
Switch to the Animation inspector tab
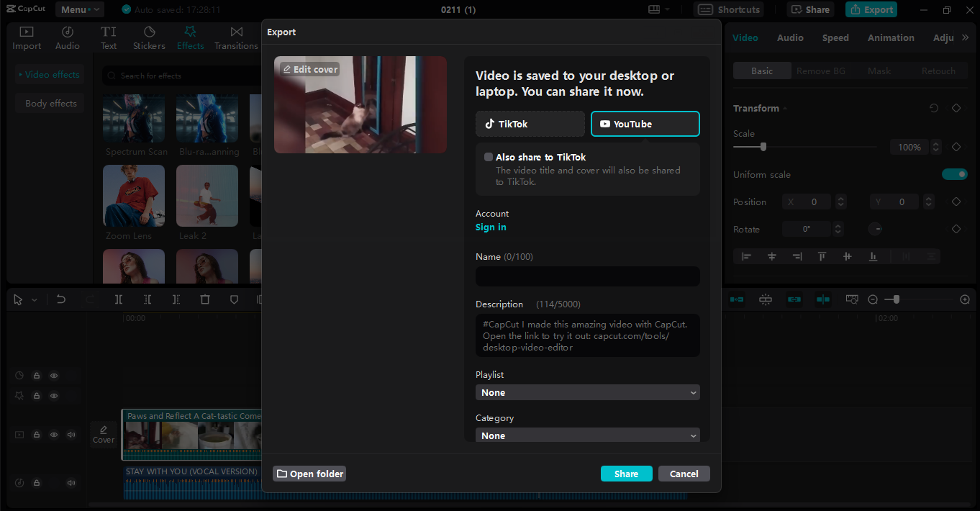[x=891, y=37]
